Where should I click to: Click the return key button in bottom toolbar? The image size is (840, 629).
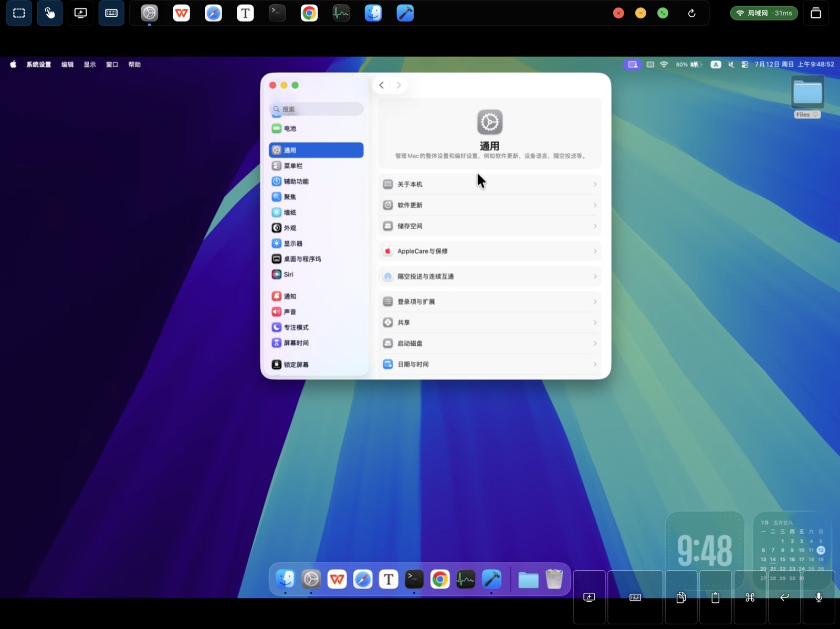pos(784,598)
